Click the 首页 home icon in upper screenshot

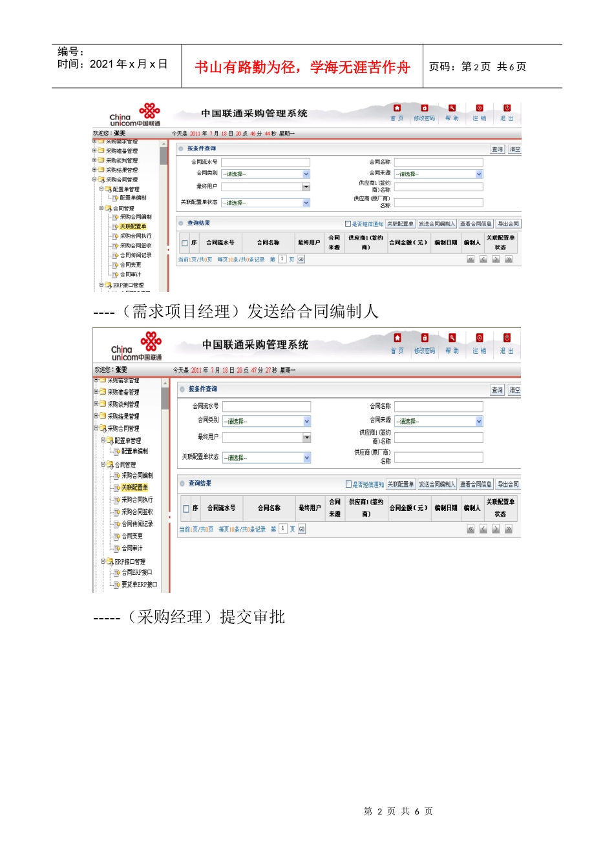pyautogui.click(x=397, y=108)
